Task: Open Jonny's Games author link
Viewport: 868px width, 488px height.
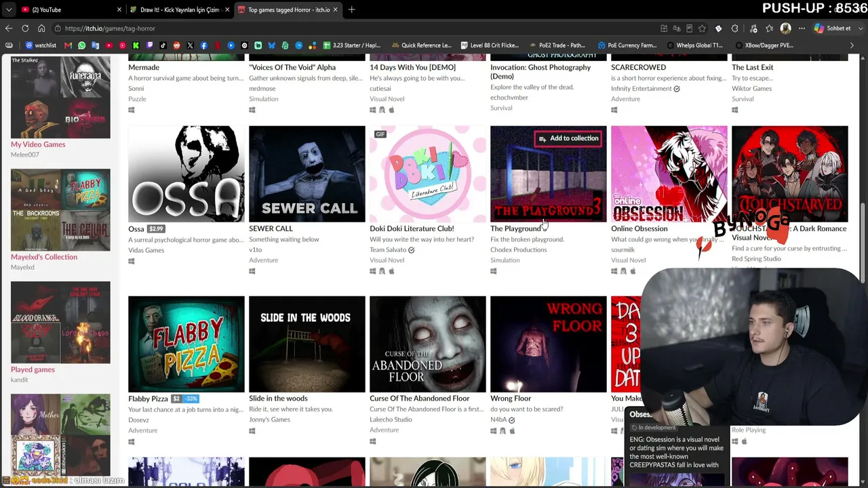Action: [x=269, y=420]
